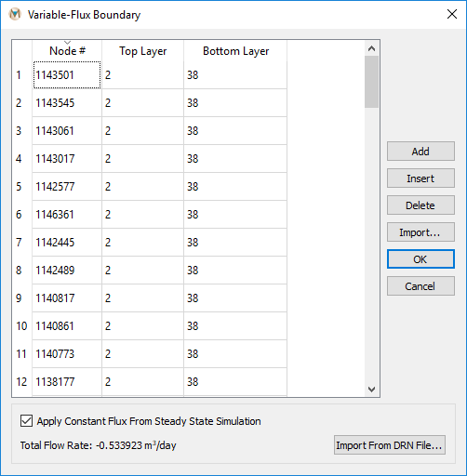Viewport: 467px width, 476px height.
Task: Close the Variable-Flux Boundary dialog
Action: 452,14
